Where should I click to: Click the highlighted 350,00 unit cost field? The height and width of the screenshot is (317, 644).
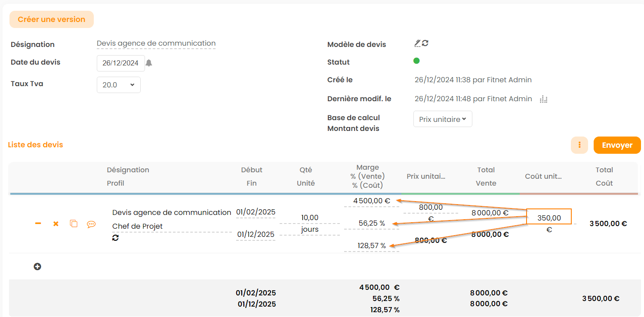click(549, 218)
